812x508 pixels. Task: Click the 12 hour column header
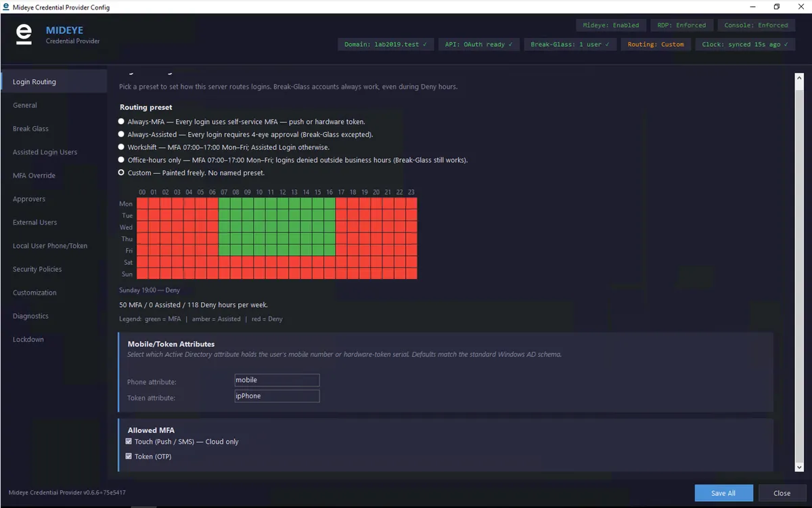(282, 192)
